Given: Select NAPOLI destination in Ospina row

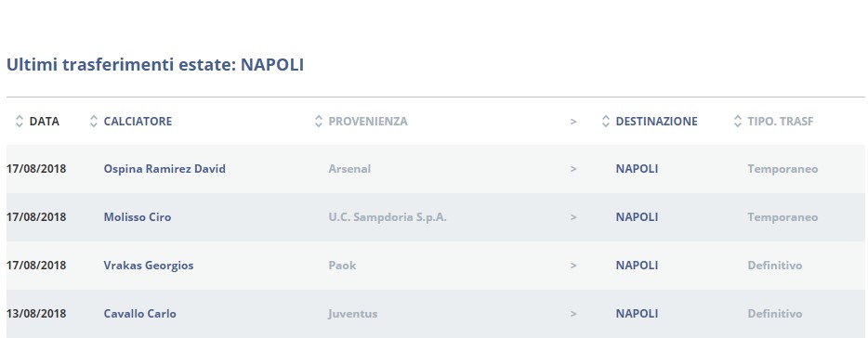Looking at the screenshot, I should coord(637,169).
